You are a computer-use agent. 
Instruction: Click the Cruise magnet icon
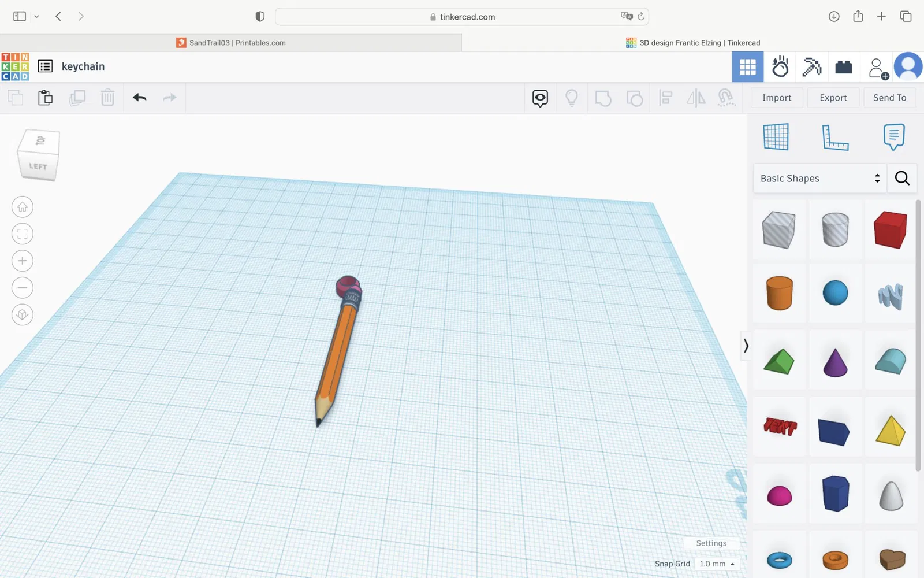726,98
